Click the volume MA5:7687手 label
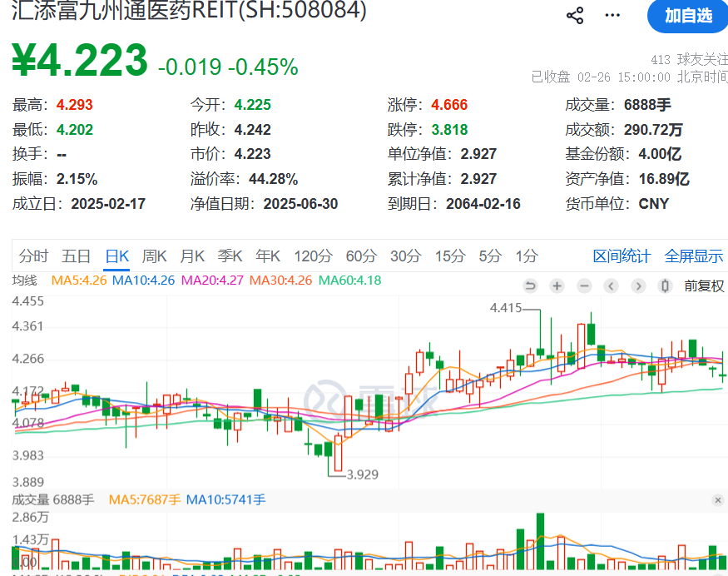The image size is (728, 576). [145, 499]
